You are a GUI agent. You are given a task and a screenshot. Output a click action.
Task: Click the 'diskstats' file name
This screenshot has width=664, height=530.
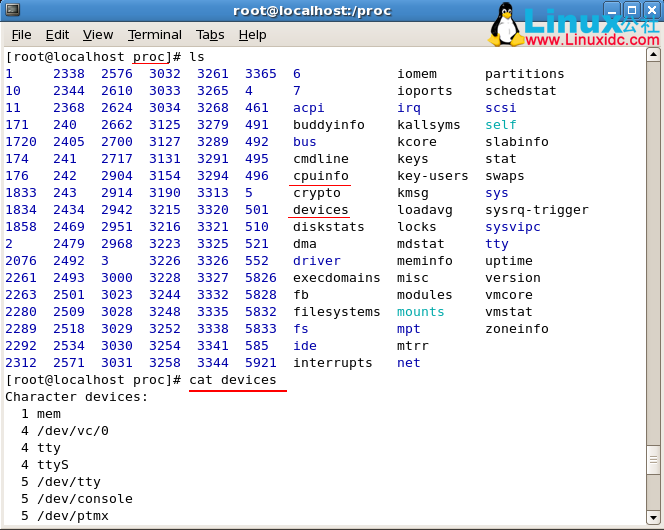tap(329, 227)
